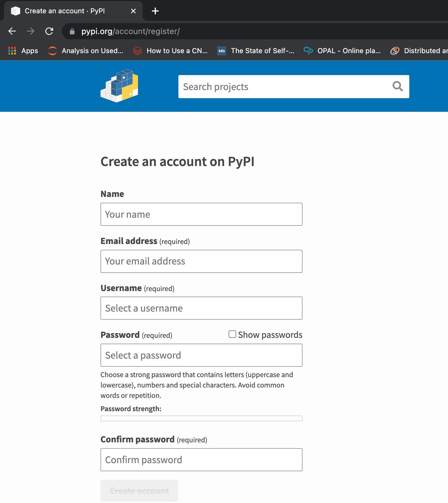The image size is (448, 503).
Task: Open The State of Self- bookmark
Action: (x=256, y=51)
